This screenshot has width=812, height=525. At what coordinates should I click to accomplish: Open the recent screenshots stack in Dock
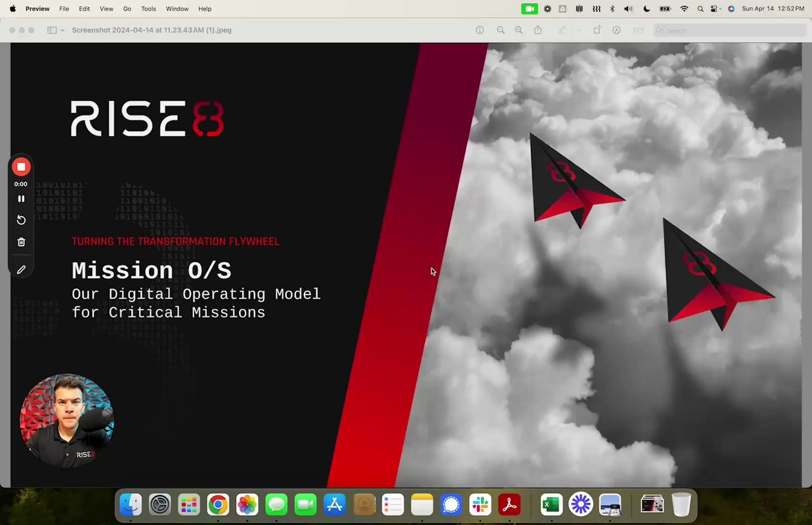(x=652, y=505)
